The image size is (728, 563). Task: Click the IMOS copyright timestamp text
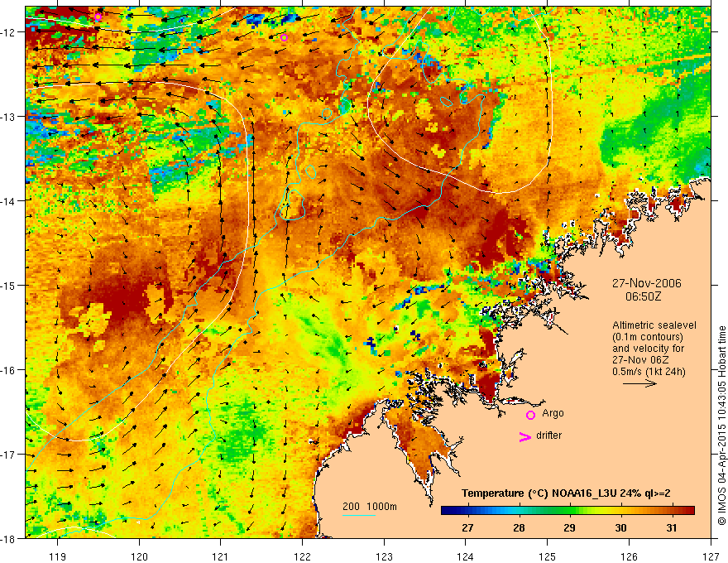point(722,426)
